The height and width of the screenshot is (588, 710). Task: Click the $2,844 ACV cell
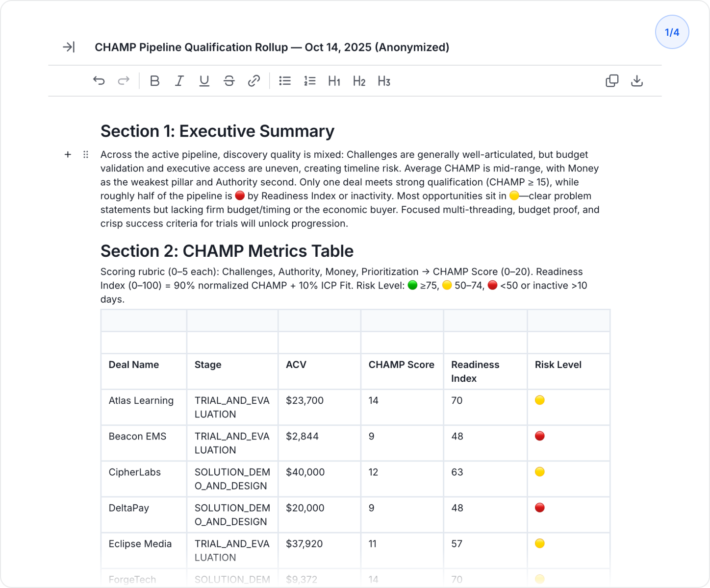coord(319,443)
